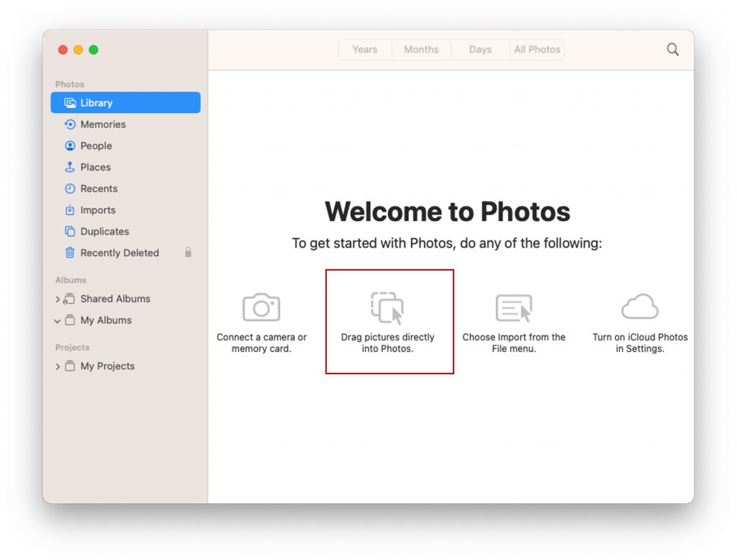Switch to the Months view tab

point(421,50)
